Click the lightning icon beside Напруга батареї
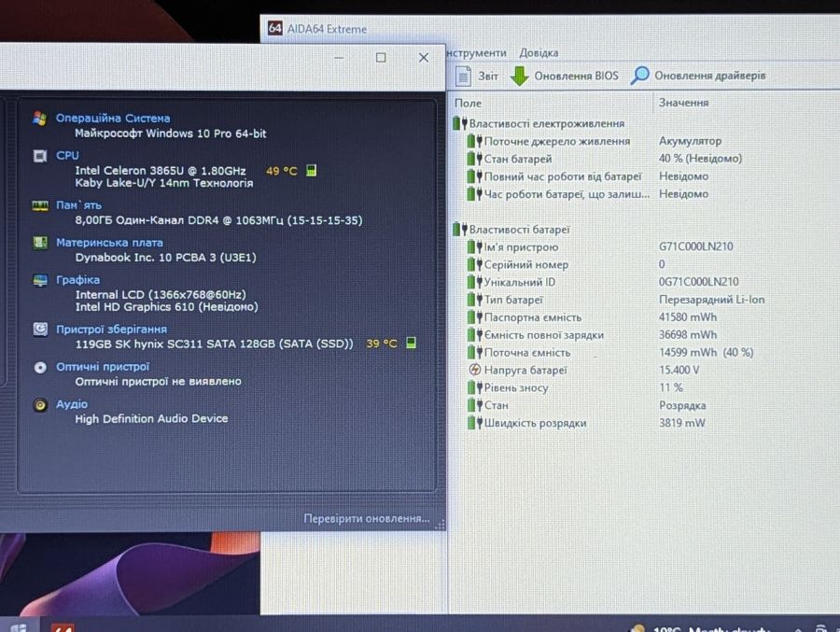The height and width of the screenshot is (632, 840). point(475,370)
